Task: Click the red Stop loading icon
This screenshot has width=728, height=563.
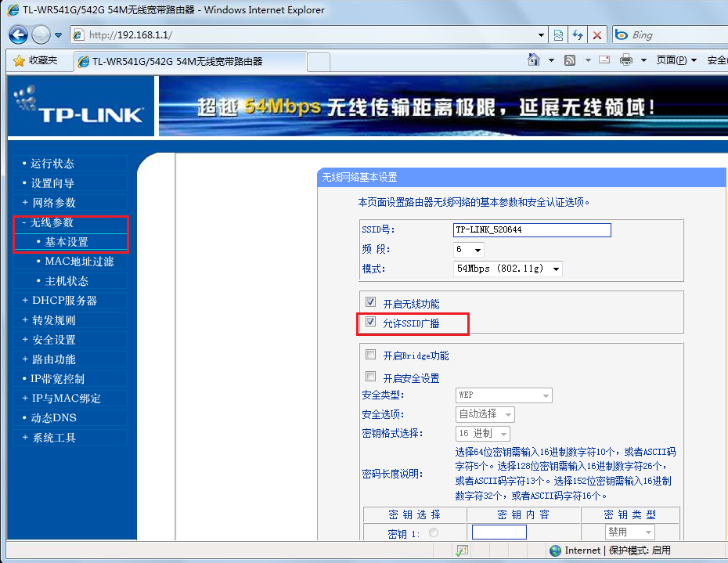Action: point(597,35)
